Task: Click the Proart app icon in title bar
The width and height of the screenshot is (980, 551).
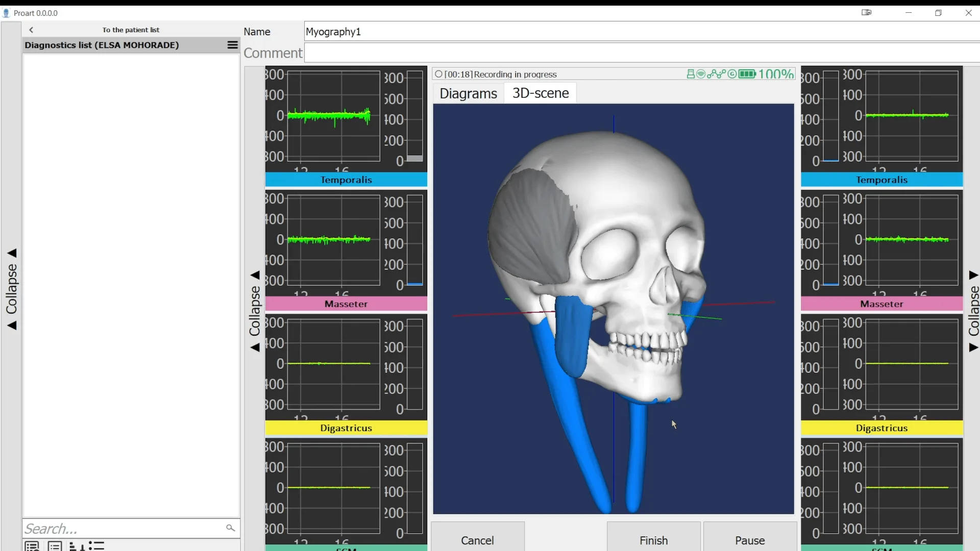Action: pos(6,13)
